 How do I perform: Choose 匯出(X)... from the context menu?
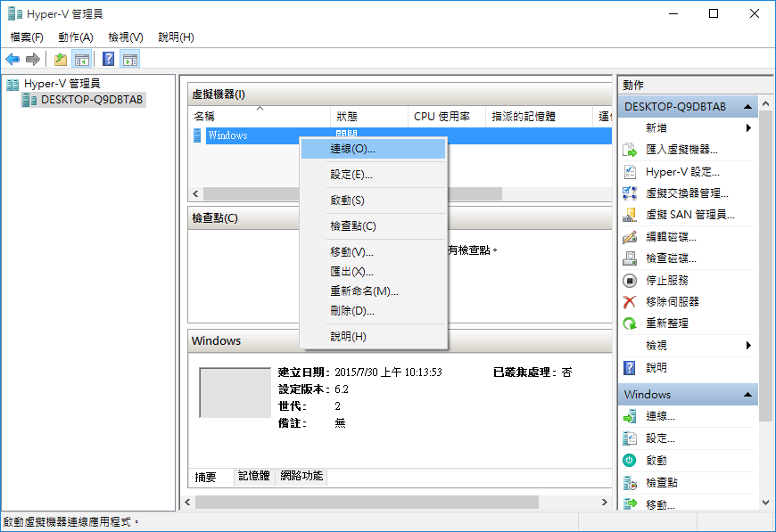pos(373,272)
